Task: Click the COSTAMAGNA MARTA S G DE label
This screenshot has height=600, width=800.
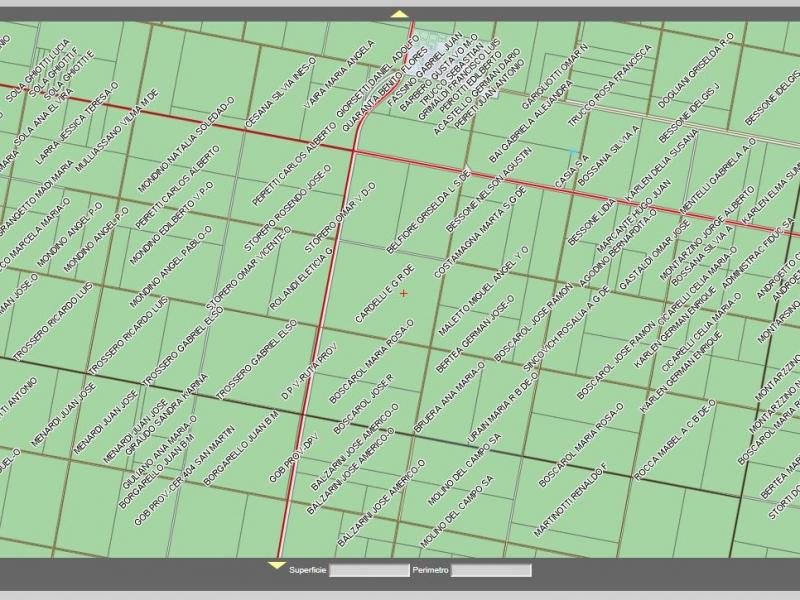Action: (474, 238)
